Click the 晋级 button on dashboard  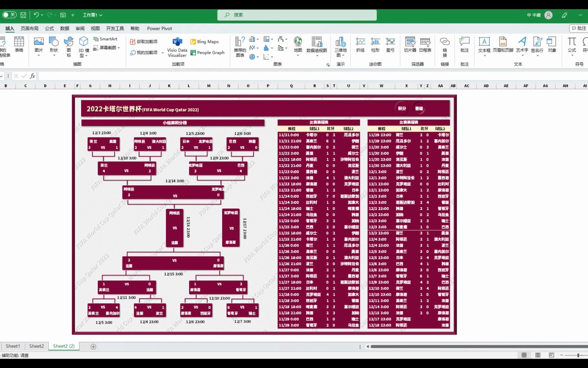pyautogui.click(x=419, y=108)
